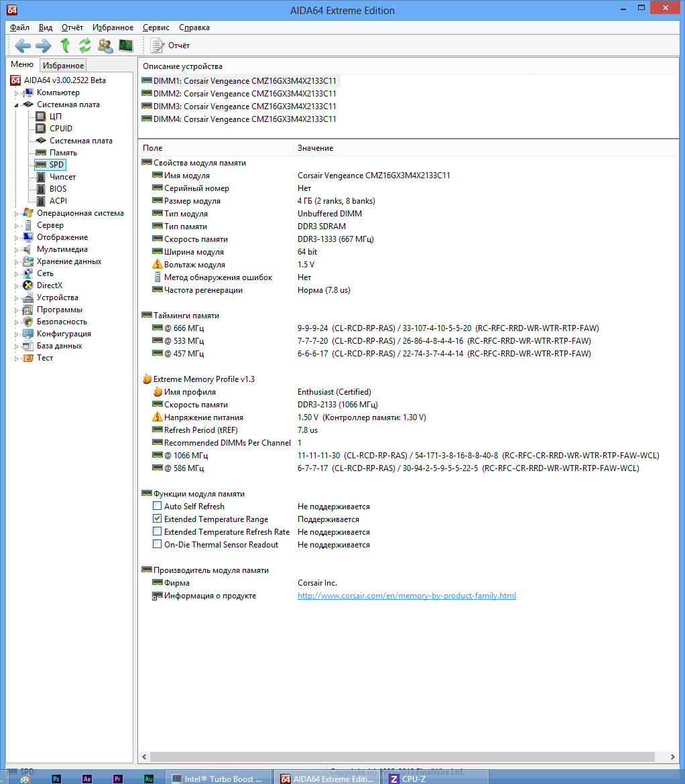This screenshot has width=685, height=784.
Task: Open the Сервис menu
Action: [x=156, y=27]
